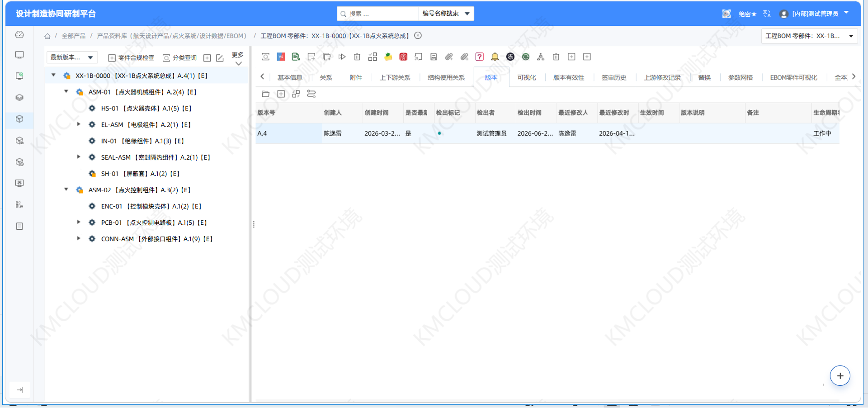The image size is (868, 408).
Task: Expand the EL-ASM tree node arrow
Action: coord(79,124)
